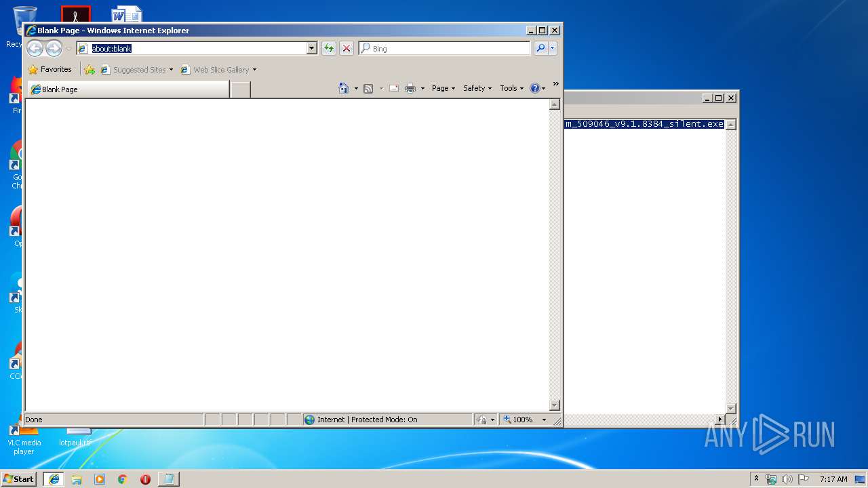Click the notepad-like taskbar window icon

coord(169,479)
